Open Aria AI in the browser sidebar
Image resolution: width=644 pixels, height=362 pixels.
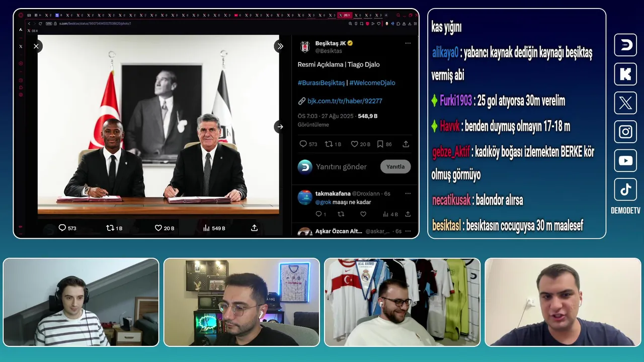(x=21, y=30)
